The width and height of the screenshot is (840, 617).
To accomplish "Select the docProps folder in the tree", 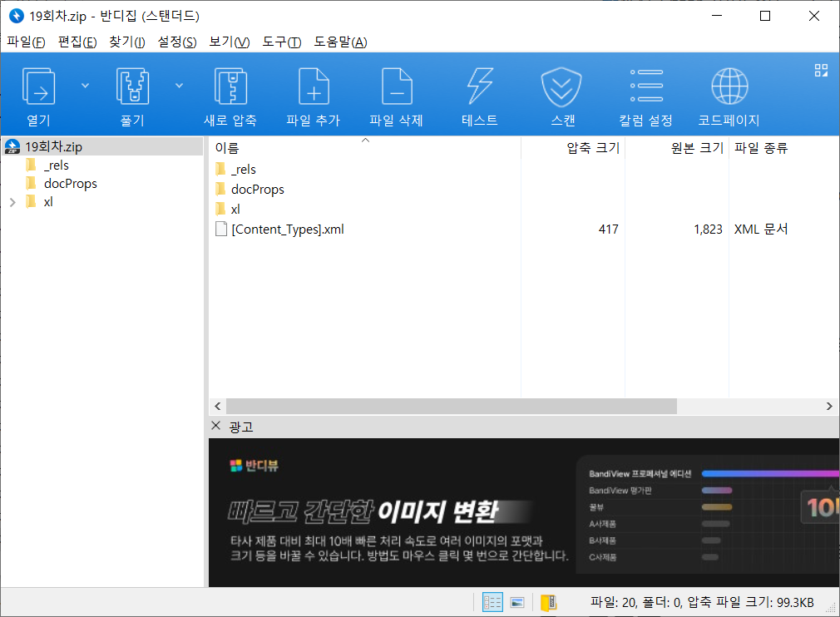I will click(70, 184).
